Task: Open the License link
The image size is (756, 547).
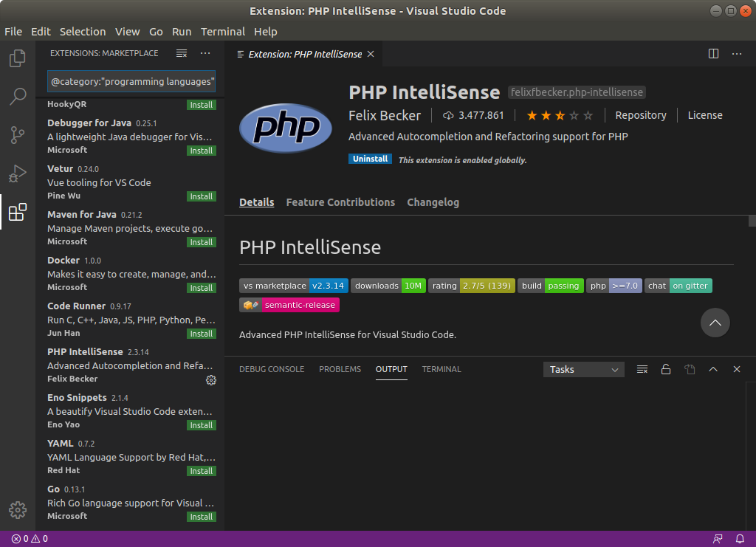Action: point(705,115)
